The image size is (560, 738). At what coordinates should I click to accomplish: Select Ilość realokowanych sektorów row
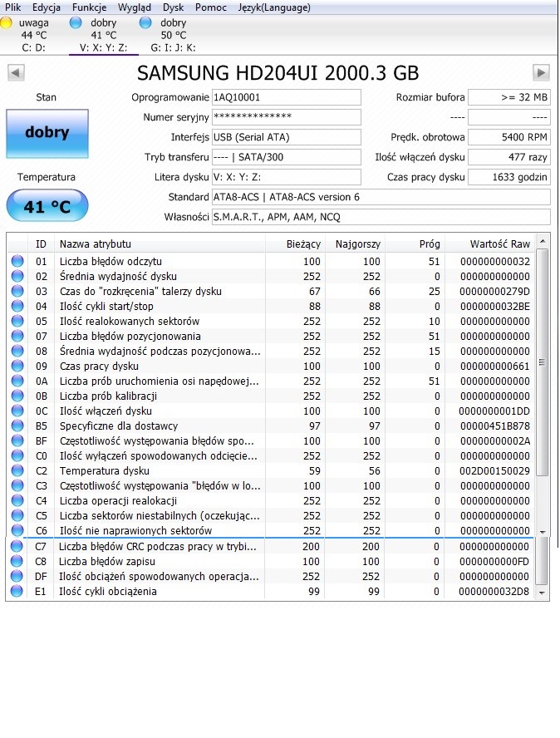[271, 322]
